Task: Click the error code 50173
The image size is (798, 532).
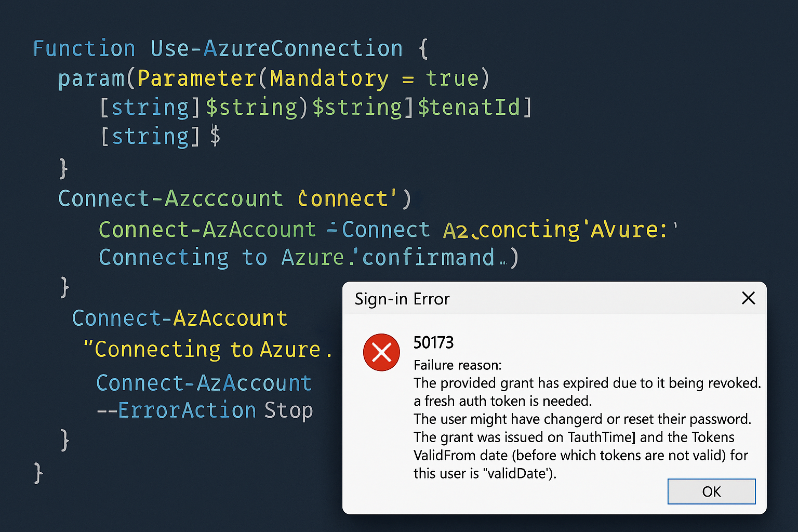Action: (433, 343)
